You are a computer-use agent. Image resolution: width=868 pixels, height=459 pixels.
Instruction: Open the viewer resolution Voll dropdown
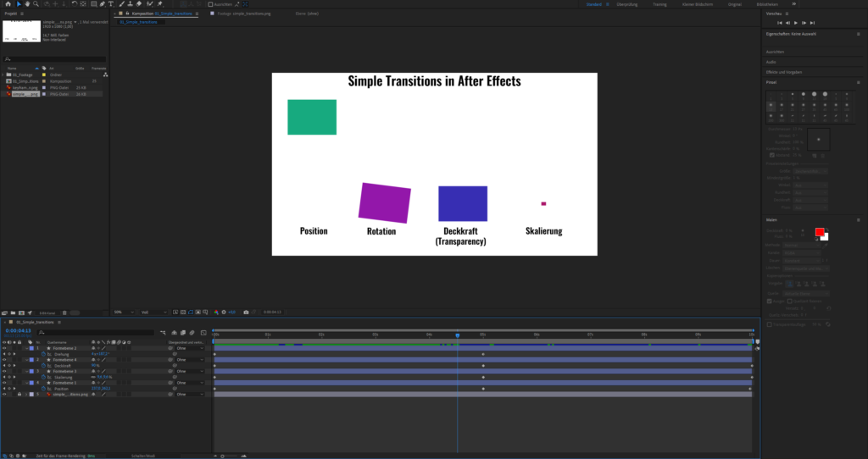[x=153, y=312]
